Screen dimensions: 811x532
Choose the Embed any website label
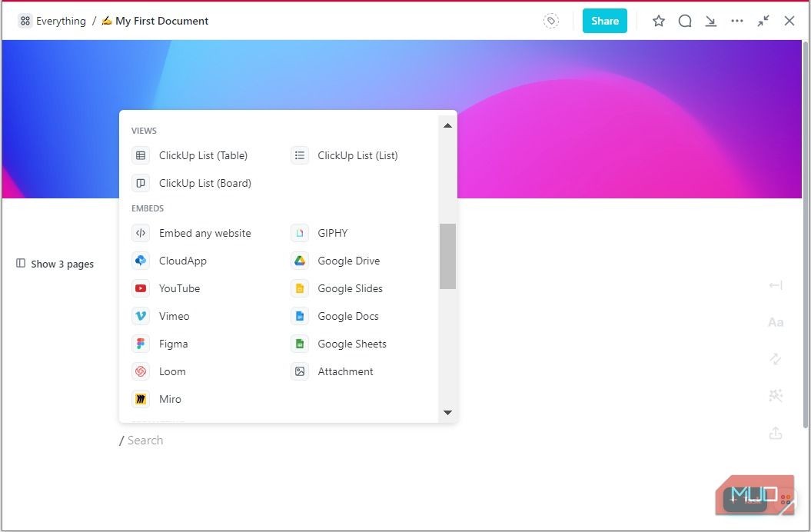coord(204,234)
